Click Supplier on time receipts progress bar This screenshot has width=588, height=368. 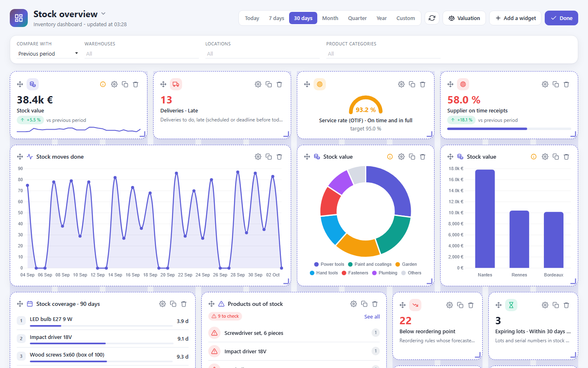pos(509,129)
